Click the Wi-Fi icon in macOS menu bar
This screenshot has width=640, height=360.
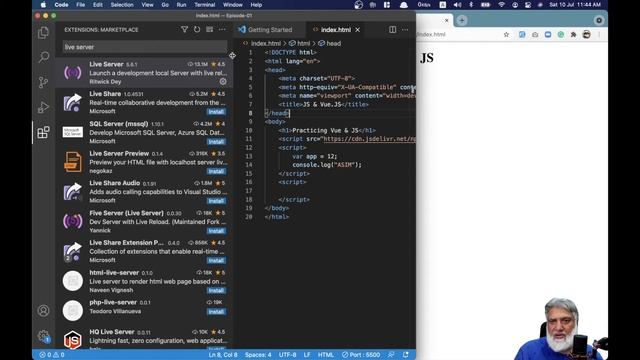(501, 5)
